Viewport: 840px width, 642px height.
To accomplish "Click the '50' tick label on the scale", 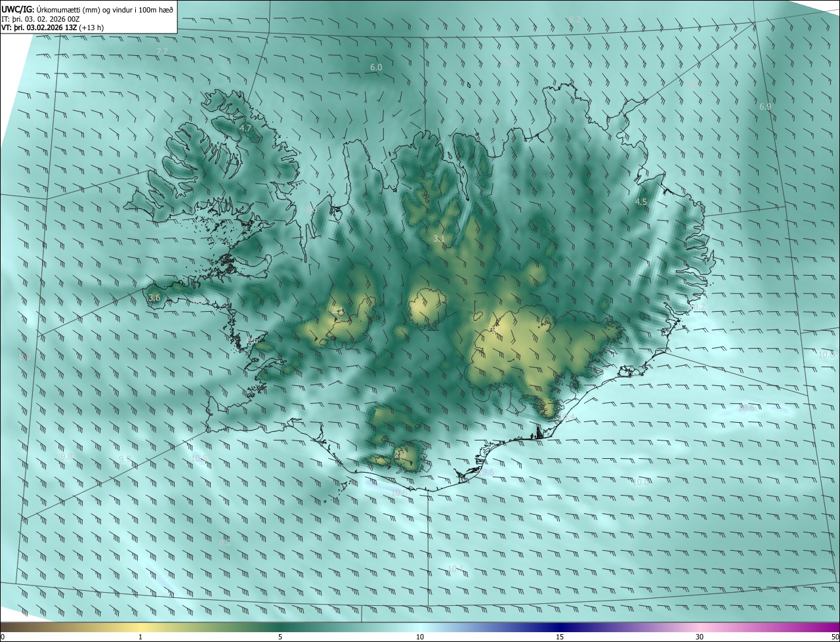I will 835,637.
